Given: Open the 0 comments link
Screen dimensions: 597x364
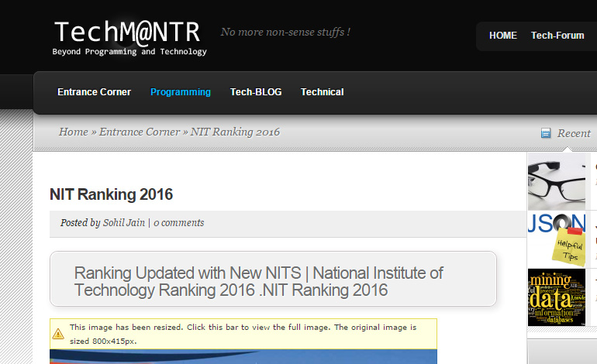Looking at the screenshot, I should click(178, 223).
